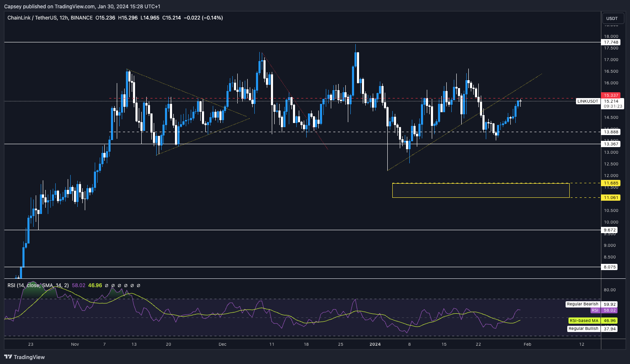The width and height of the screenshot is (630, 364).
Task: Click the first ∅ symbol in RSI legend
Action: coord(106,285)
